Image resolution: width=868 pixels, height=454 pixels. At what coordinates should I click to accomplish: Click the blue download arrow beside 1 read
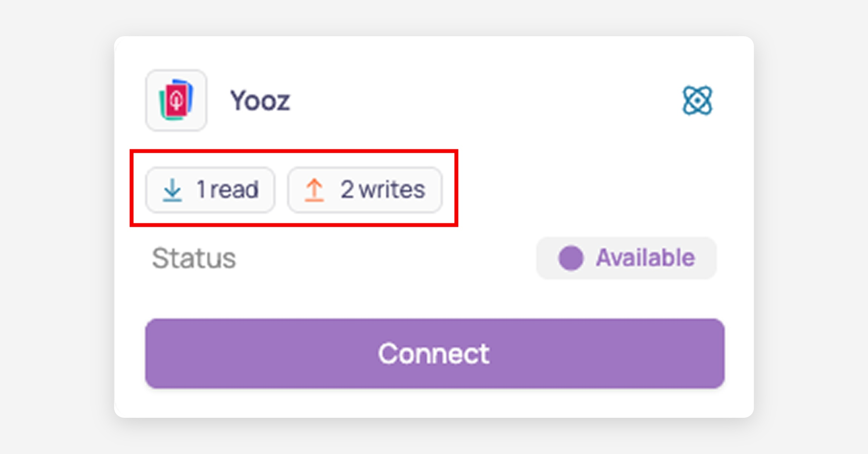(x=172, y=190)
